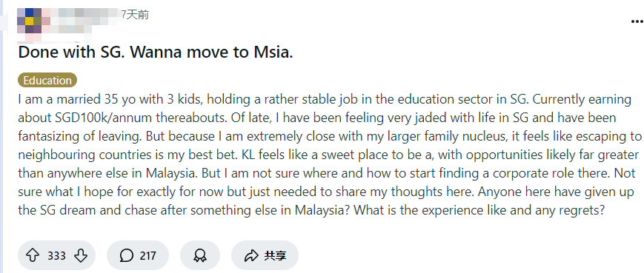Select the Education flair tag
Screen dimensions: 644x273
click(x=47, y=81)
